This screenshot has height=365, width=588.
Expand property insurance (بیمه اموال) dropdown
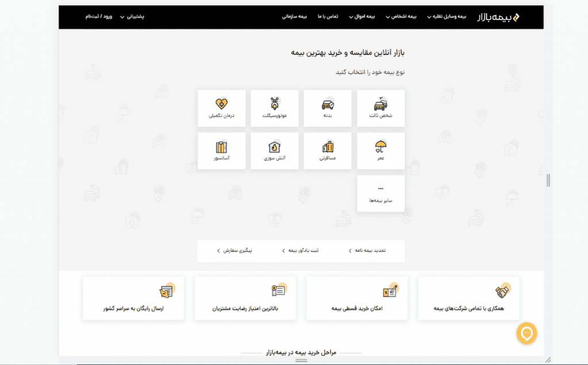pos(362,17)
